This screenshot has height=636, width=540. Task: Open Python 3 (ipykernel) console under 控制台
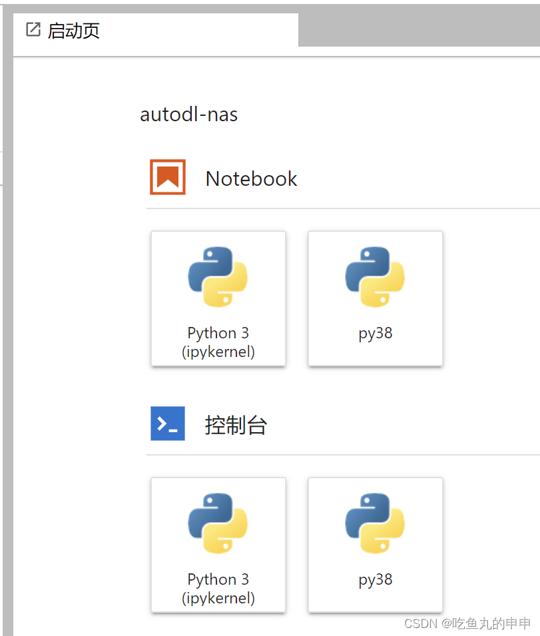point(218,545)
